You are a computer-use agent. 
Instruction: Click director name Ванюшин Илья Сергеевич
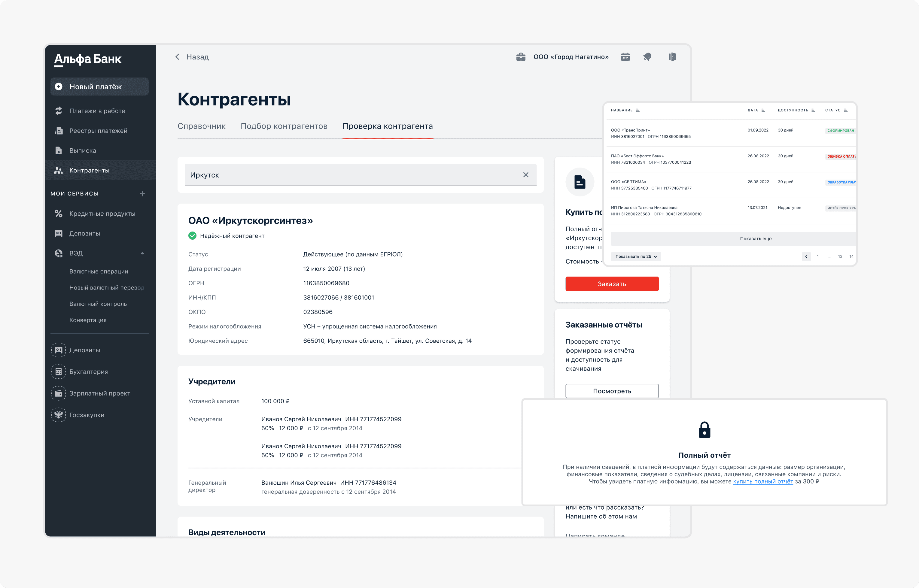point(299,483)
